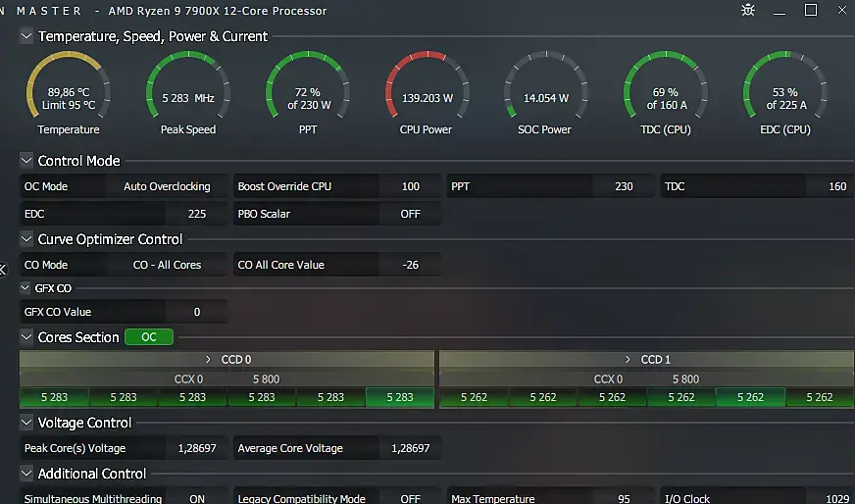Toggle Legacy Compatibility Mode OFF
This screenshot has height=504, width=855.
(x=410, y=497)
